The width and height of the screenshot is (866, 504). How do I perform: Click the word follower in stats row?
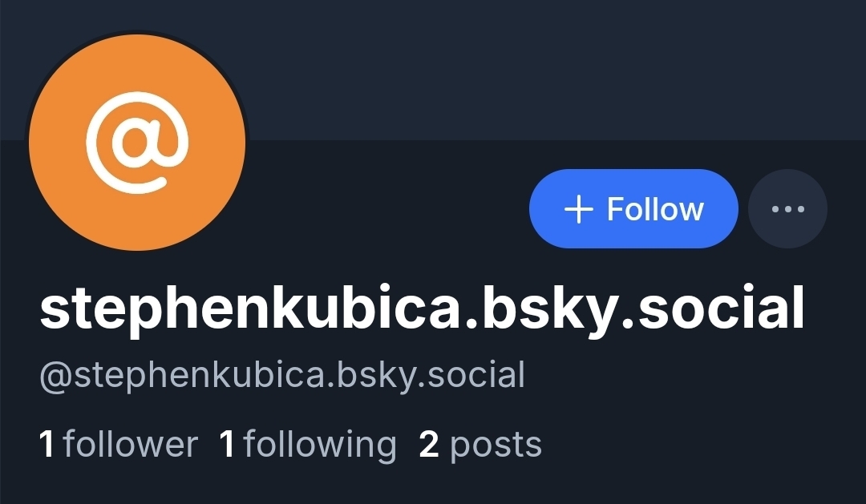click(131, 445)
